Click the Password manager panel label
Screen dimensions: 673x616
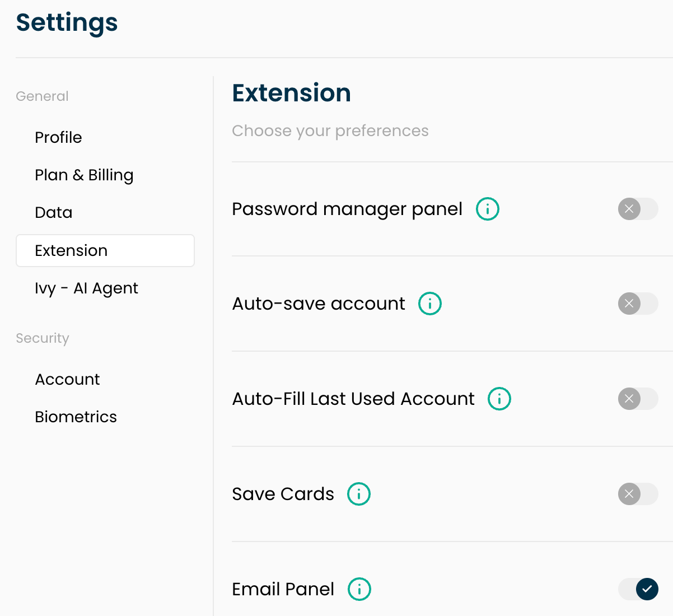[x=347, y=209]
